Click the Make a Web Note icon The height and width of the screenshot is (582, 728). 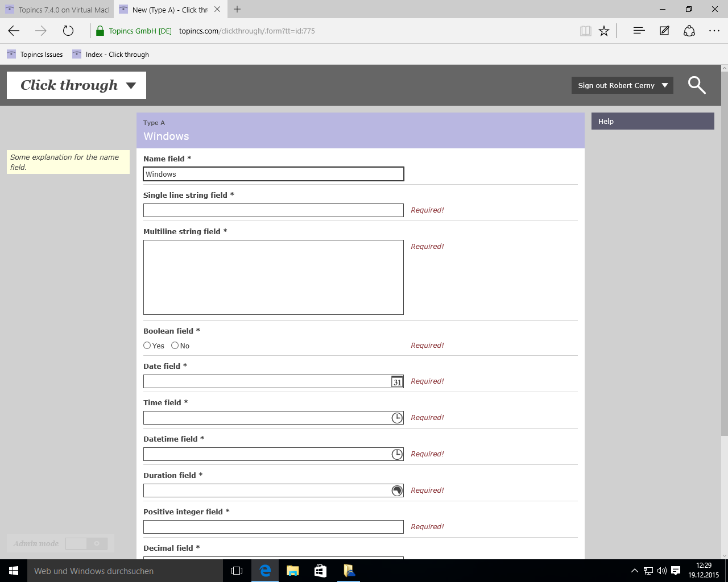(x=664, y=31)
